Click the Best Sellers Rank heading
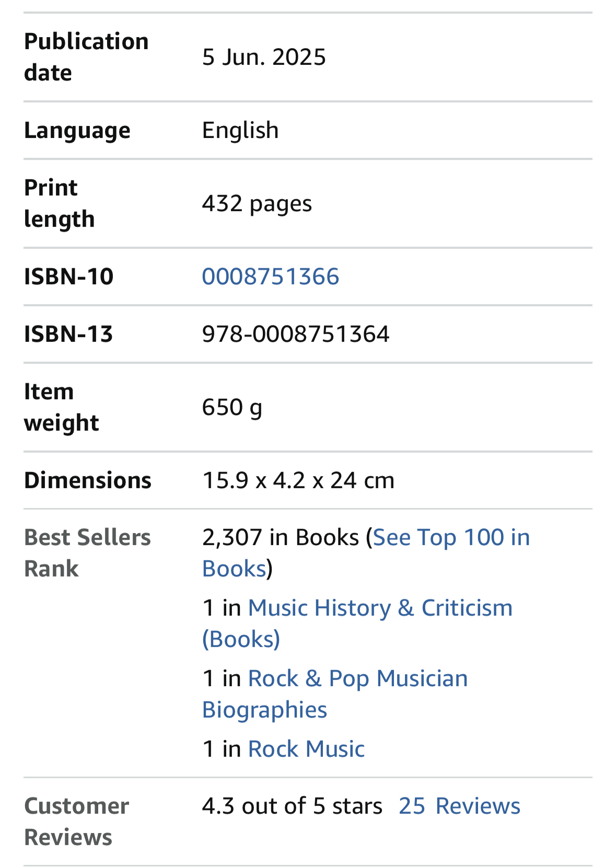The height and width of the screenshot is (868, 616). [87, 553]
